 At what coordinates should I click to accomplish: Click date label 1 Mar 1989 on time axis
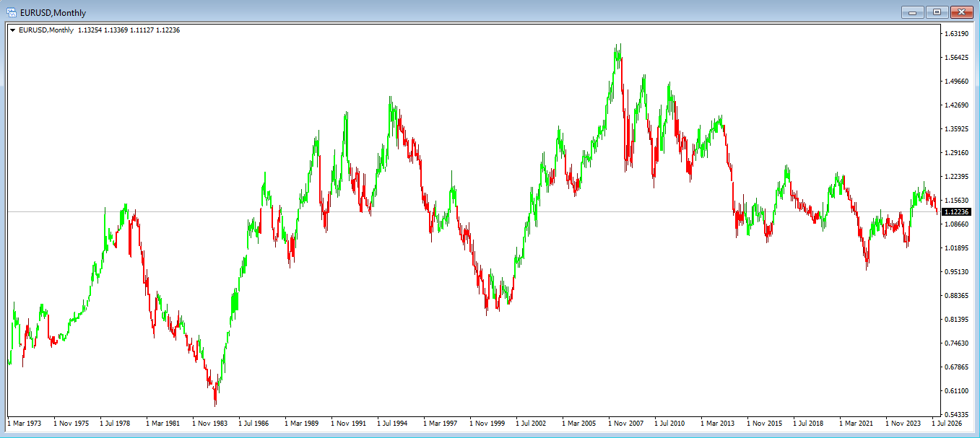click(303, 424)
